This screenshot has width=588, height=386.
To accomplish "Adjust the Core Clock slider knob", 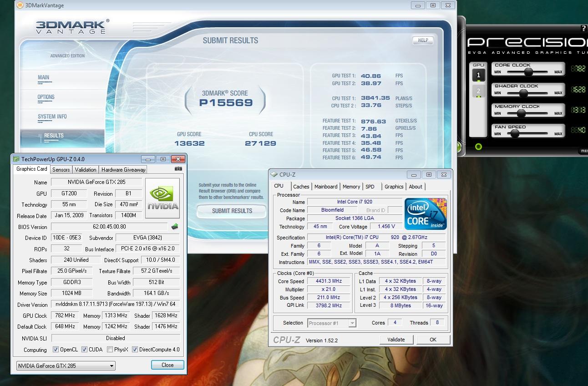I will tap(528, 72).
